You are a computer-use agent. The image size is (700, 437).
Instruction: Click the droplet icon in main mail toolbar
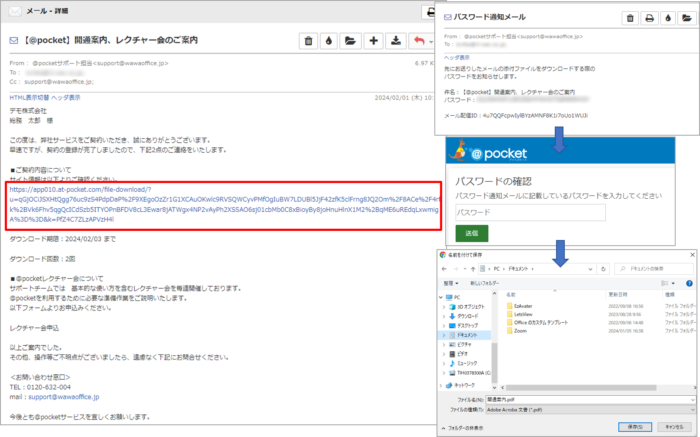pos(329,41)
